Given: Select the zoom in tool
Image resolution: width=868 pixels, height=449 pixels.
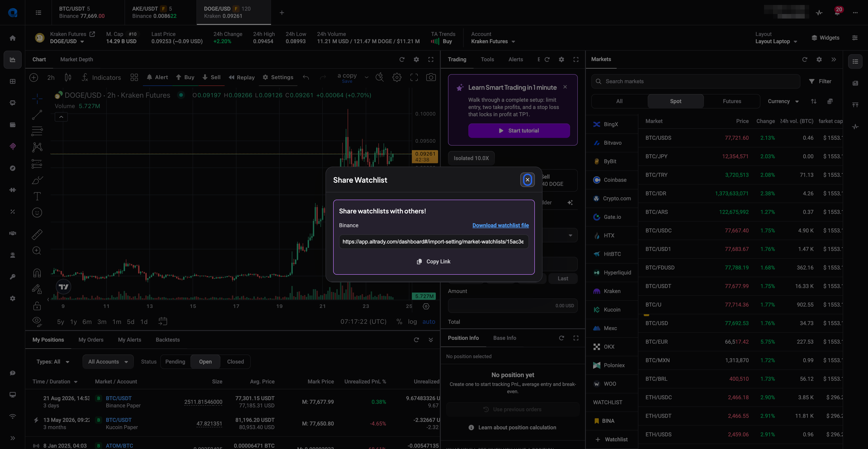Looking at the screenshot, I should tap(37, 250).
